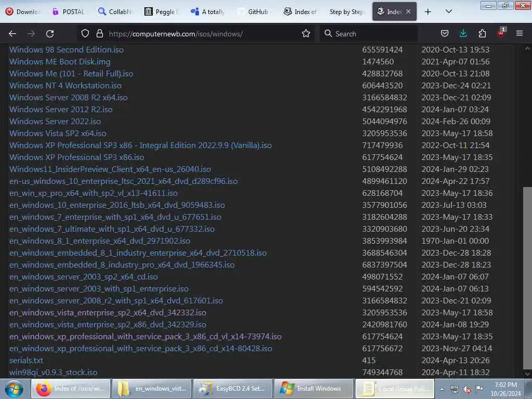The image size is (532, 399).
Task: Open the tracking protection shield icon
Action: tap(85, 34)
